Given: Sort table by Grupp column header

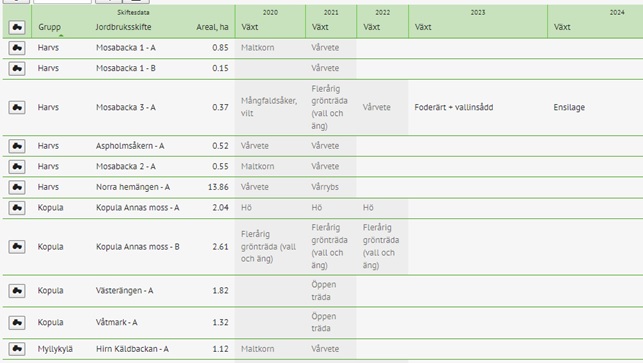Looking at the screenshot, I should point(49,27).
